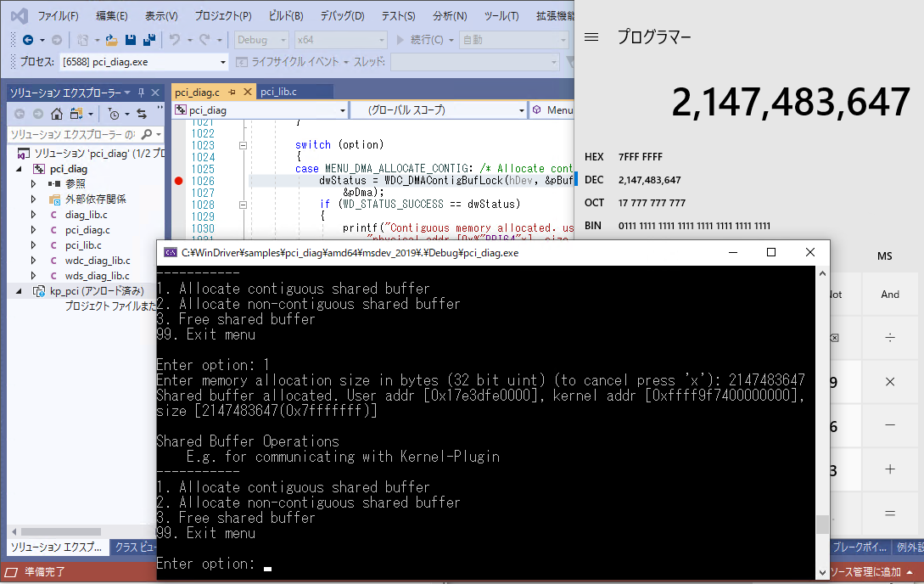
Task: Click the console scroll down arrow
Action: pyautogui.click(x=822, y=572)
